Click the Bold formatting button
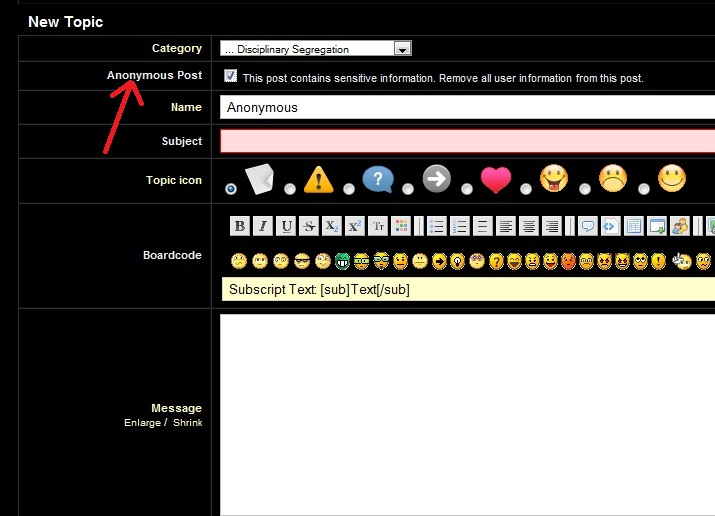Image resolution: width=715 pixels, height=516 pixels. (239, 226)
